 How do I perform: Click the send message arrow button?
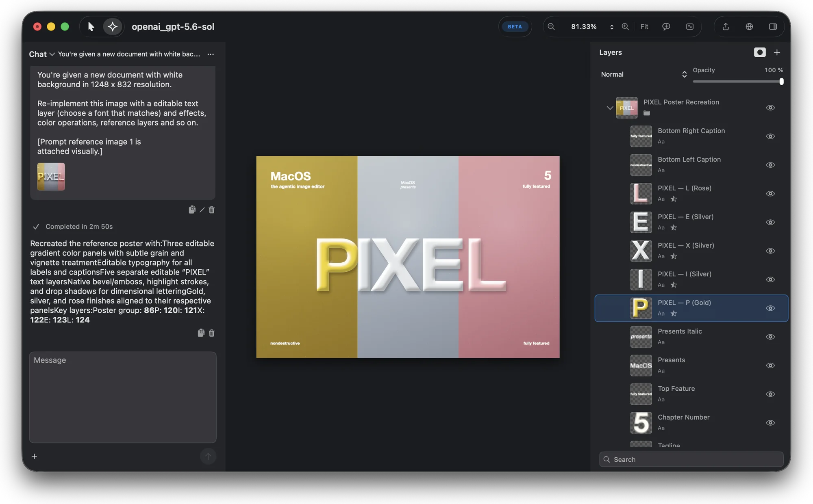pyautogui.click(x=208, y=456)
